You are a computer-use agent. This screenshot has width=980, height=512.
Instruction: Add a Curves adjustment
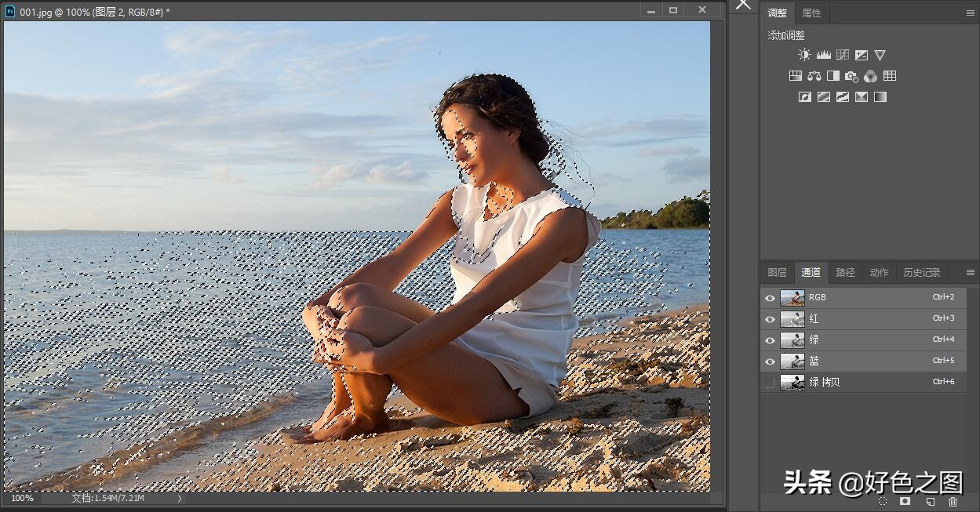(842, 55)
